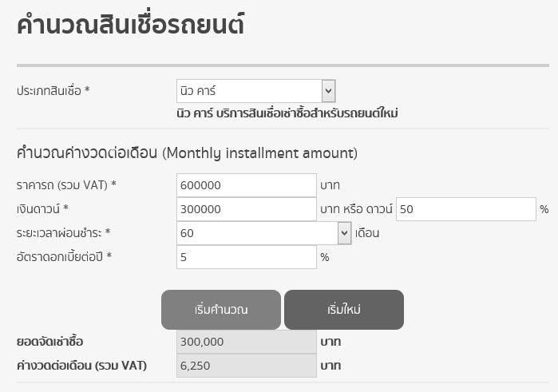Click the คำนวณสินเชื่อรถยนต์ page heading
The height and width of the screenshot is (392, 558).
[x=130, y=25]
